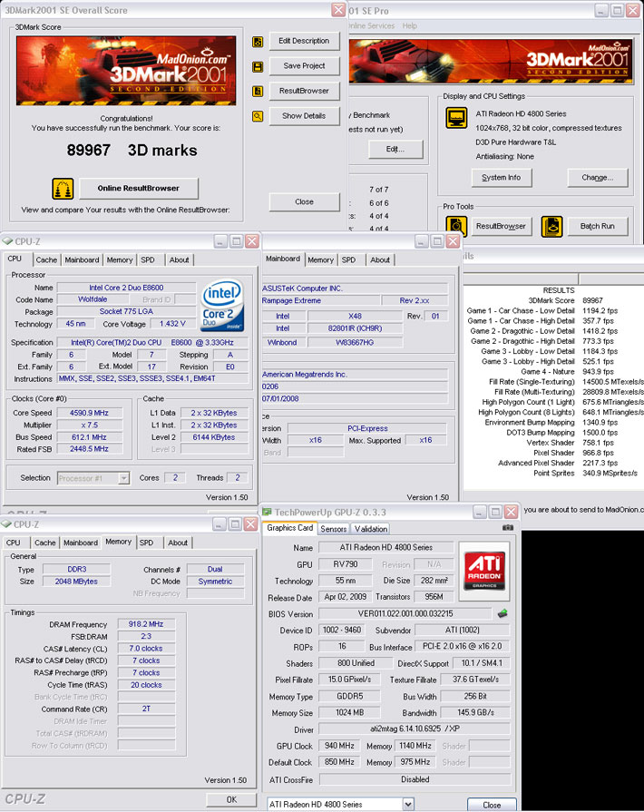Click the Memory tab in the CPU-Z Mainboard window
Screen dimensions: 644x812
(320, 260)
